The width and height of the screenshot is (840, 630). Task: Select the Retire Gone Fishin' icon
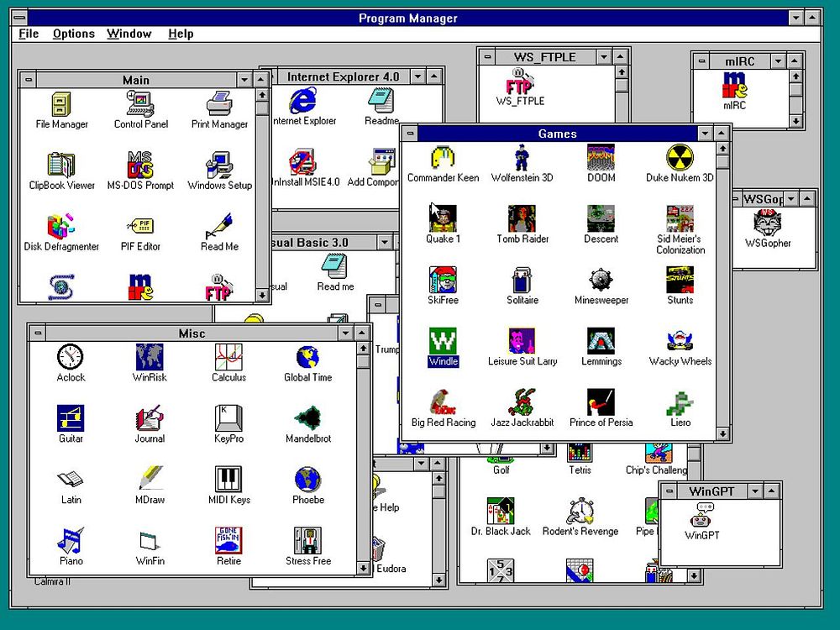click(228, 540)
